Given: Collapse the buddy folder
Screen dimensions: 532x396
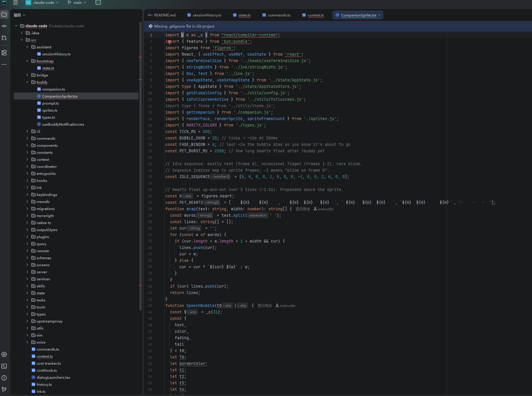Looking at the screenshot, I should click(27, 82).
